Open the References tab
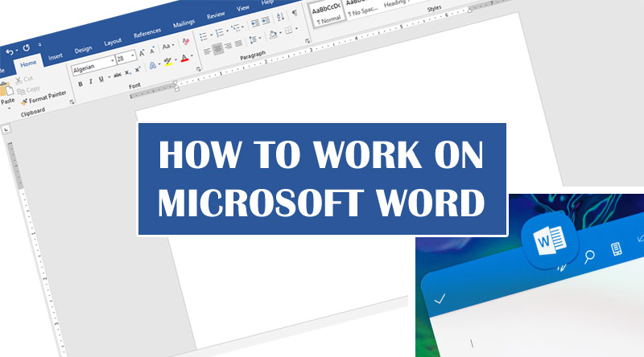This screenshot has width=644, height=357. [147, 33]
